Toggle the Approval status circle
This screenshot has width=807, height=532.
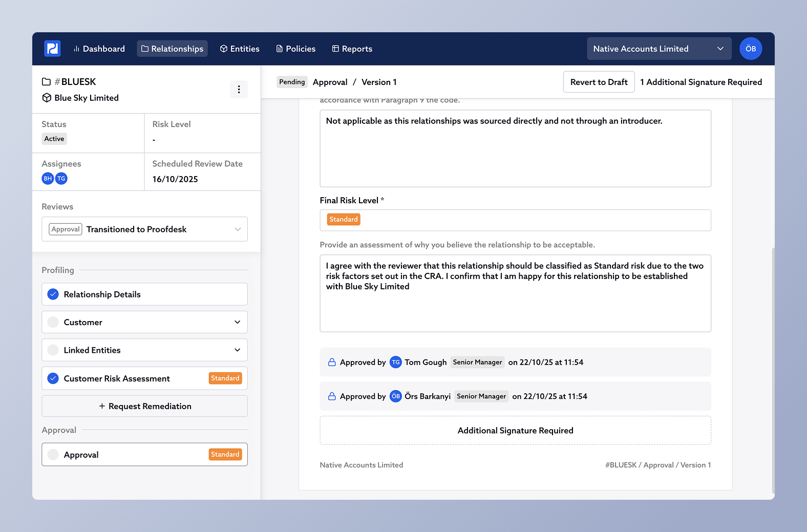click(53, 455)
